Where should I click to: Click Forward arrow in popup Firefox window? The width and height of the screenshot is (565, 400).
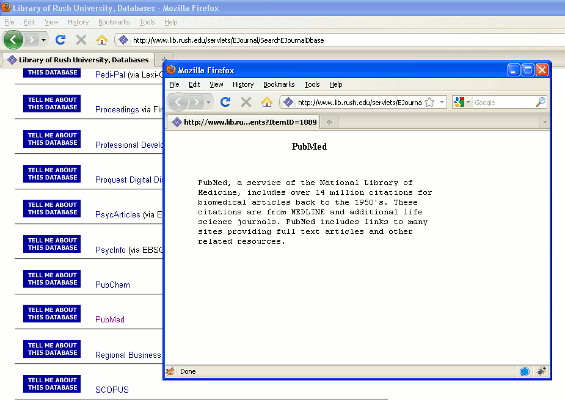tap(196, 102)
